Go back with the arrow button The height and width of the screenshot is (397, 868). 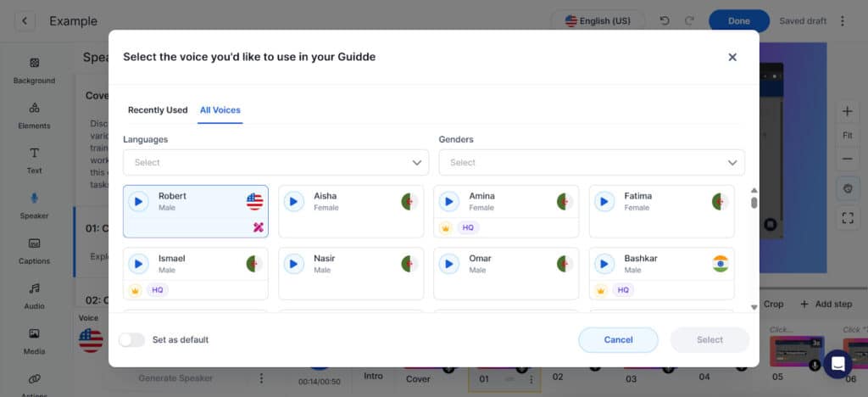(x=25, y=21)
